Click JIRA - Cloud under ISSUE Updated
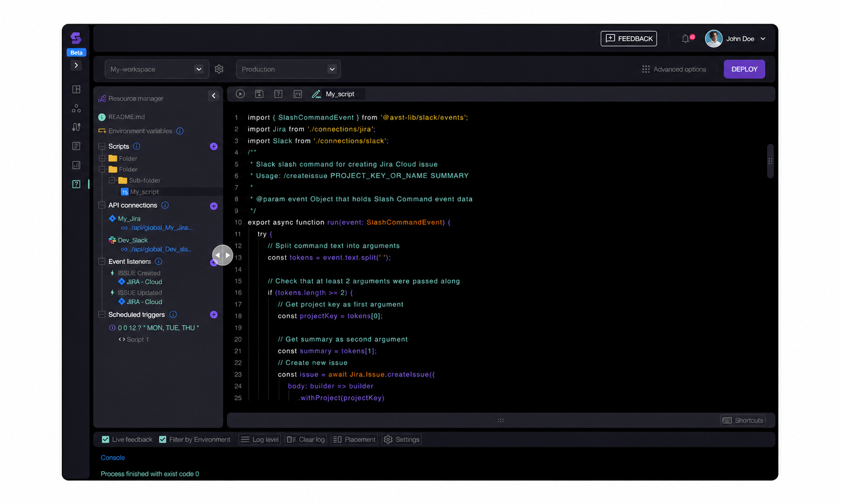 (144, 302)
